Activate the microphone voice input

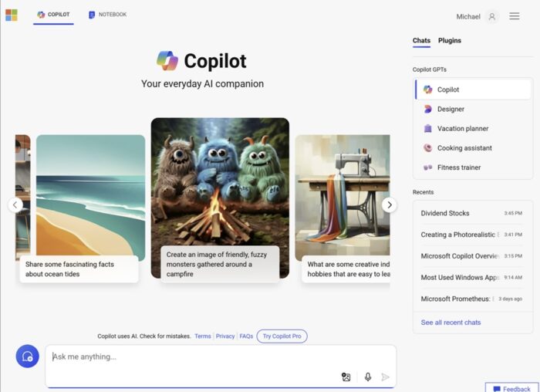point(368,377)
